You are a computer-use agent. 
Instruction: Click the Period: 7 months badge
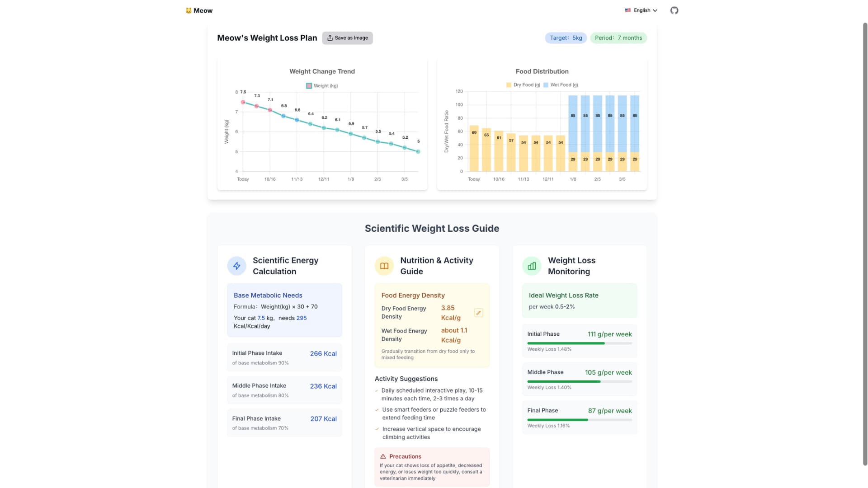[618, 38]
